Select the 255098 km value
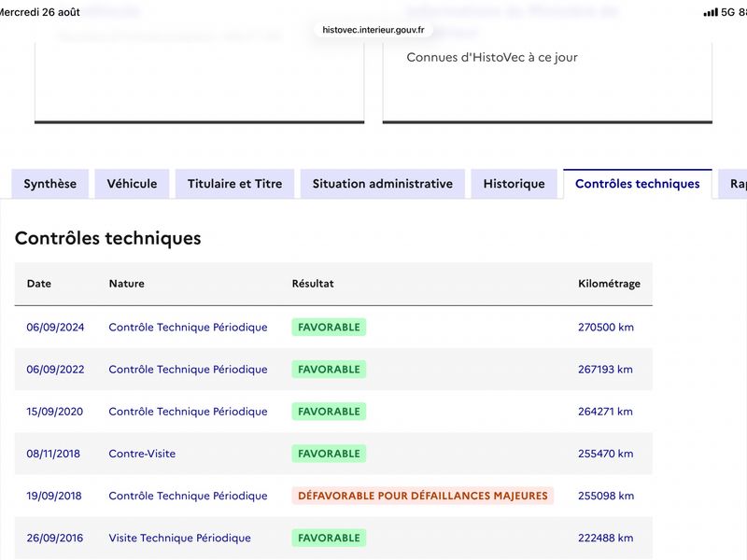 606,496
